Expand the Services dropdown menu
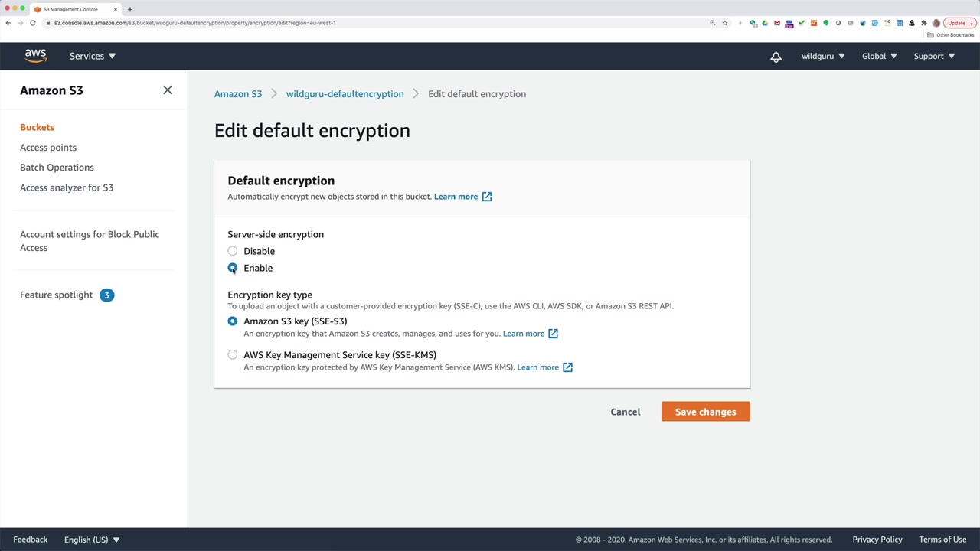Image resolution: width=980 pixels, height=551 pixels. tap(92, 56)
